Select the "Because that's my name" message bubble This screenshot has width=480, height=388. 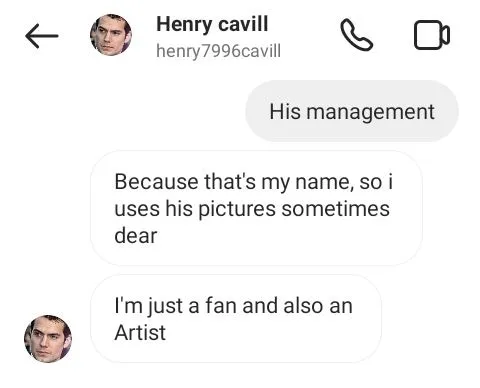tap(256, 208)
